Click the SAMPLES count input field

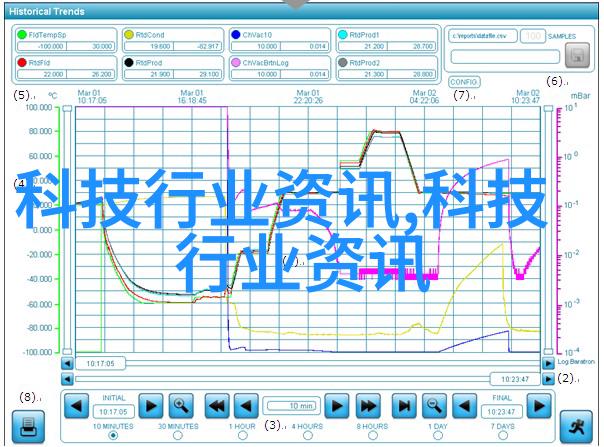533,36
